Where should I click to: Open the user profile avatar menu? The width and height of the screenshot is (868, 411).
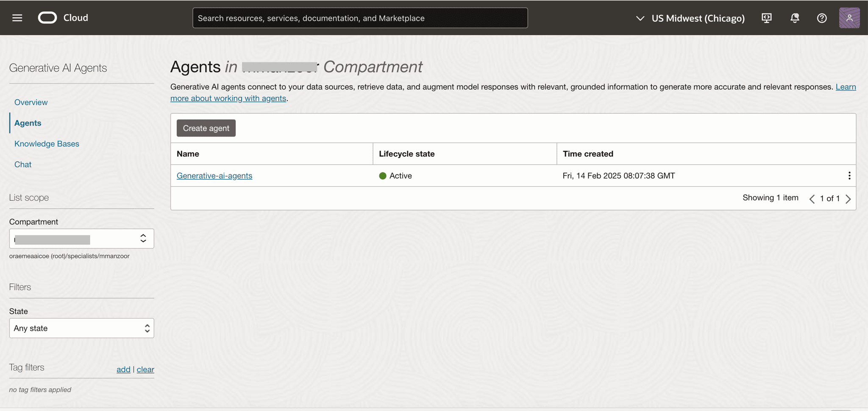pyautogui.click(x=849, y=18)
